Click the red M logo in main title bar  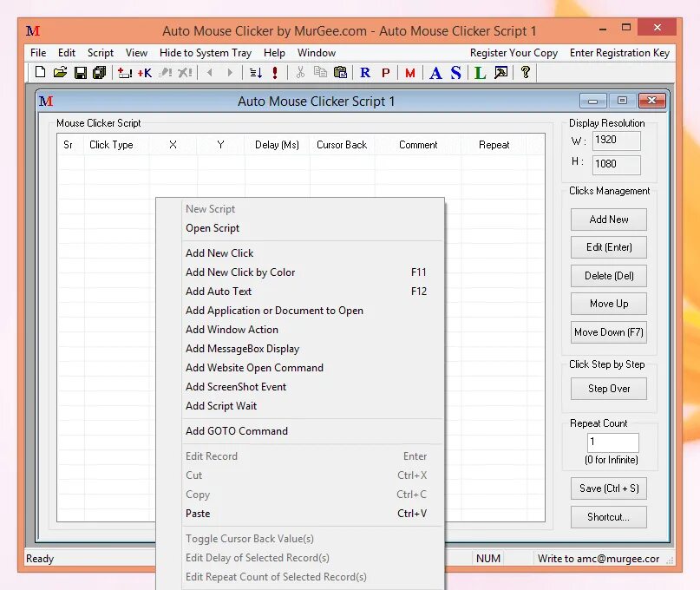coord(33,30)
